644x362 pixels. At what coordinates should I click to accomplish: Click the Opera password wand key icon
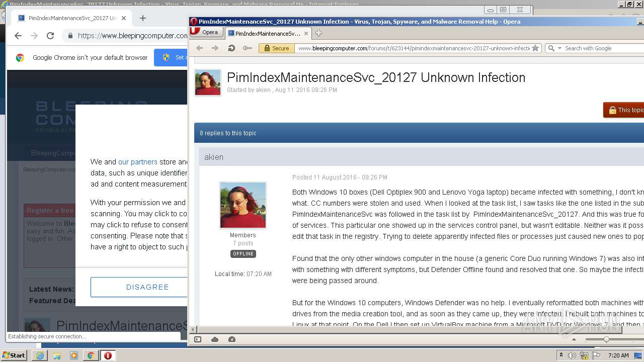tap(247, 48)
